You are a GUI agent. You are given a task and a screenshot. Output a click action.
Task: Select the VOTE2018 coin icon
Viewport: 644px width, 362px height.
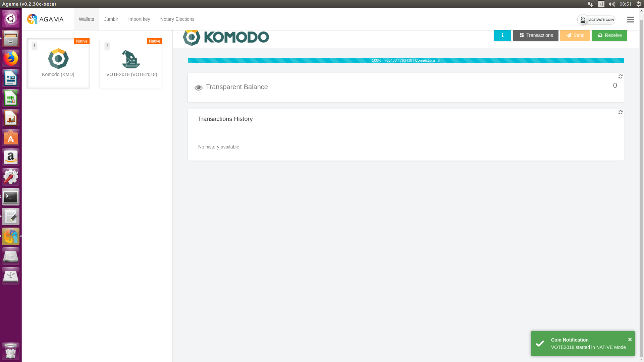131,59
